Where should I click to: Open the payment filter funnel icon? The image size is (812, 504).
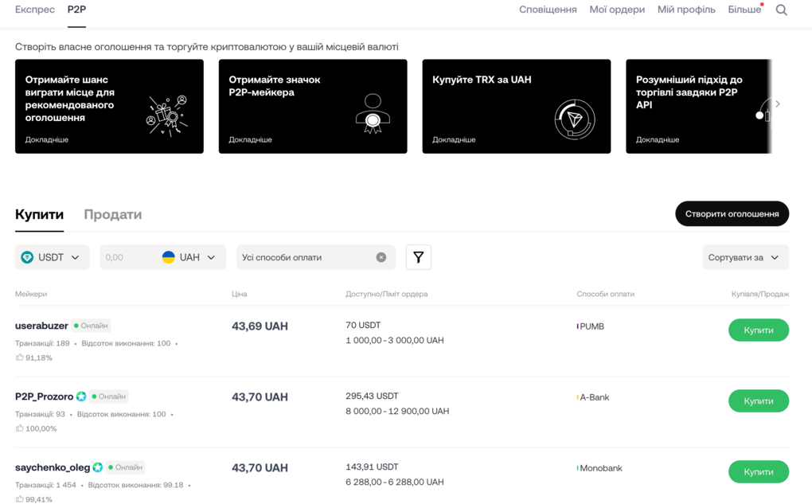pyautogui.click(x=418, y=257)
